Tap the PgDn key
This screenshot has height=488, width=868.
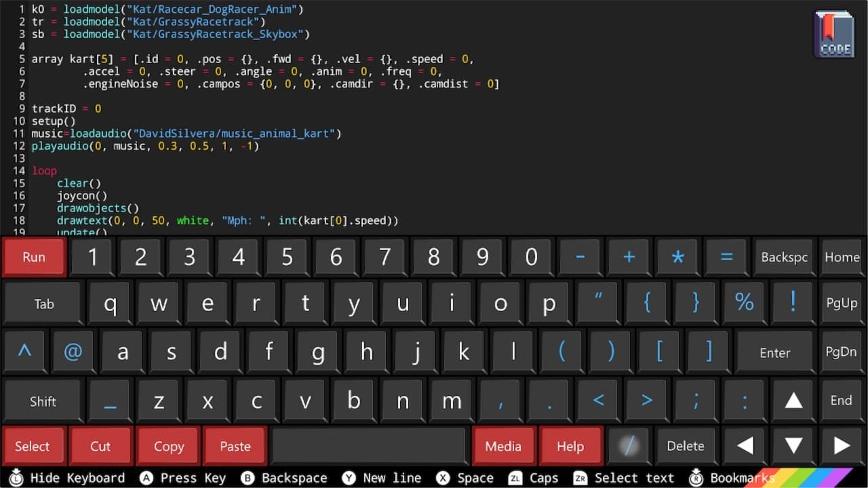tap(842, 352)
